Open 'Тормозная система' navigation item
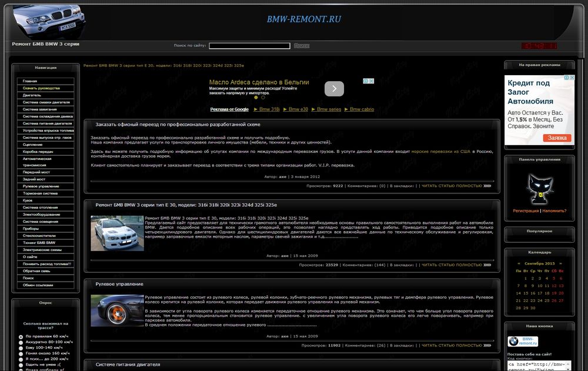 pyautogui.click(x=45, y=193)
